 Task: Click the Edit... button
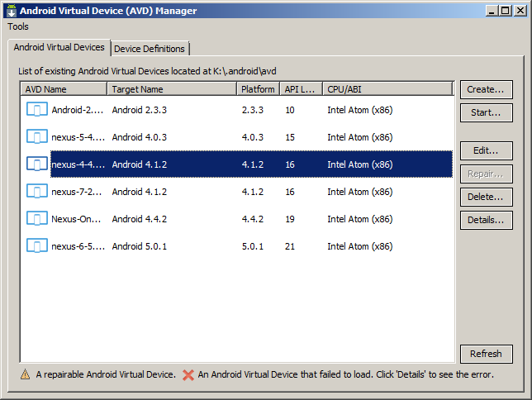(486, 150)
